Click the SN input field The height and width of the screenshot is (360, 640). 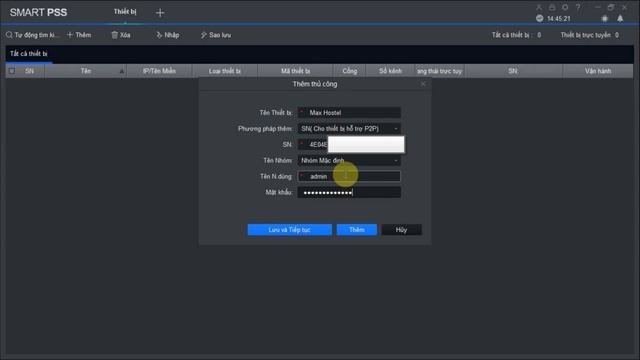coord(349,144)
